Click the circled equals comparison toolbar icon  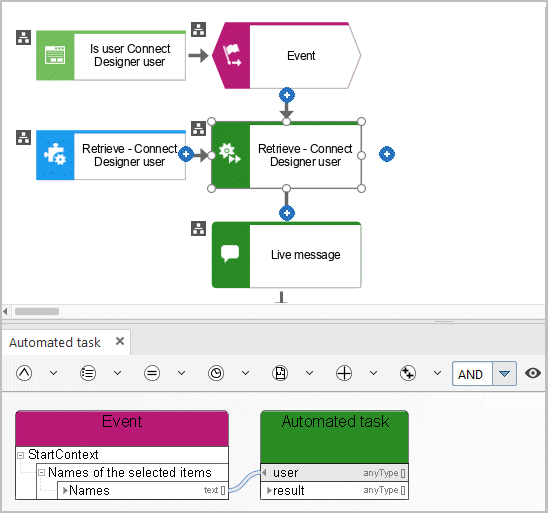152,373
